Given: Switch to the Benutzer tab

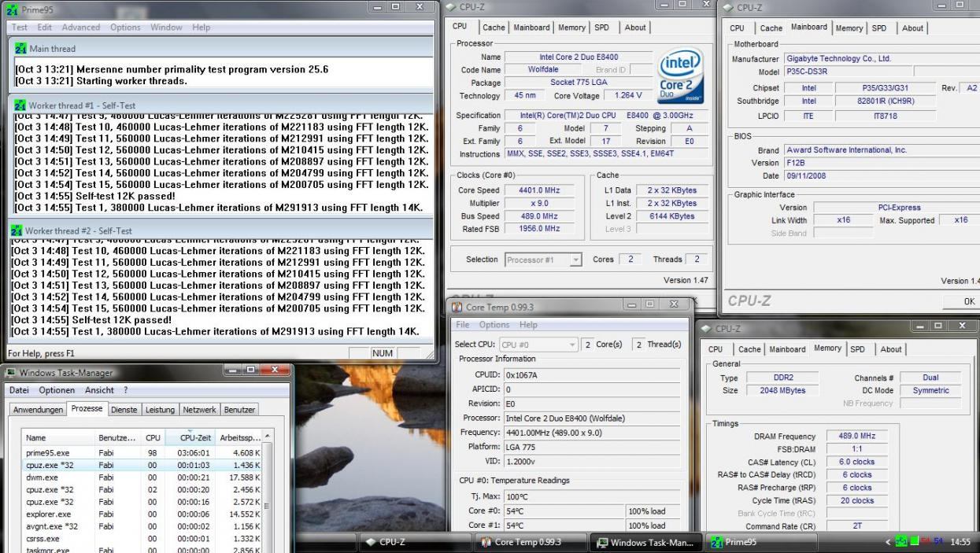Looking at the screenshot, I should pyautogui.click(x=239, y=409).
